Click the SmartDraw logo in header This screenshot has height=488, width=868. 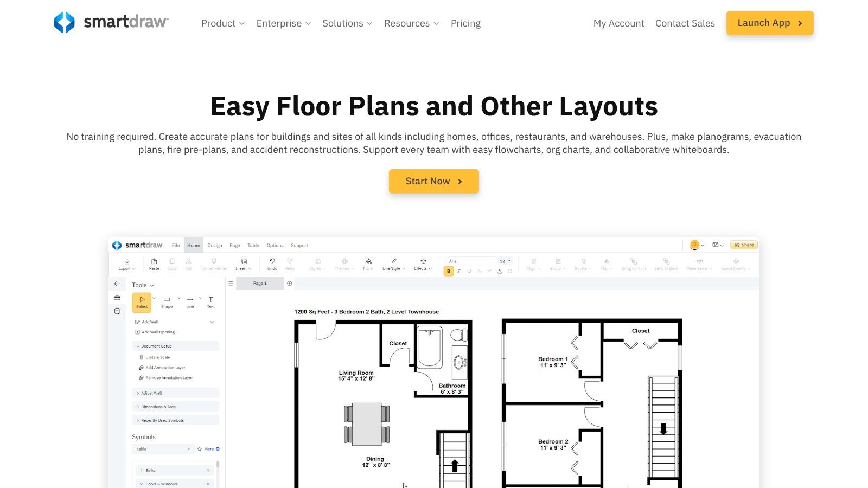click(111, 23)
